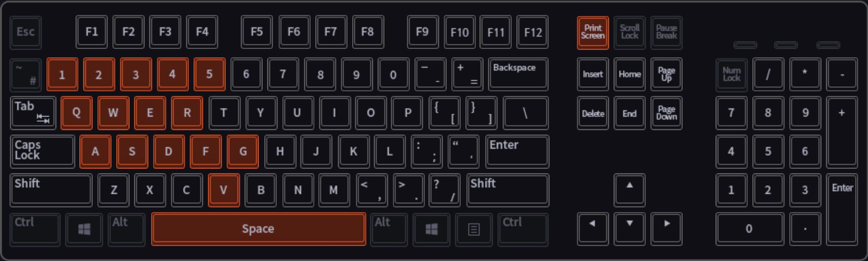The width and height of the screenshot is (868, 261).
Task: Toggle the Scroll Lock key
Action: (x=629, y=32)
